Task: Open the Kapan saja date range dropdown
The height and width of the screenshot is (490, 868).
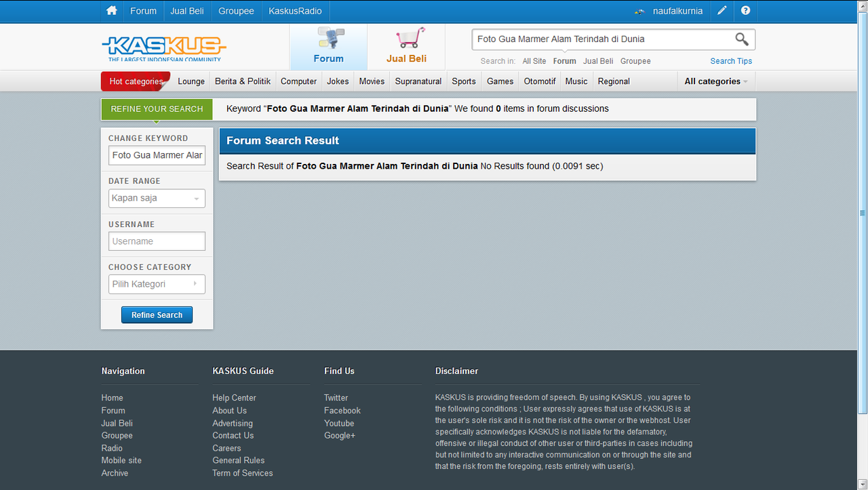Action: 157,199
